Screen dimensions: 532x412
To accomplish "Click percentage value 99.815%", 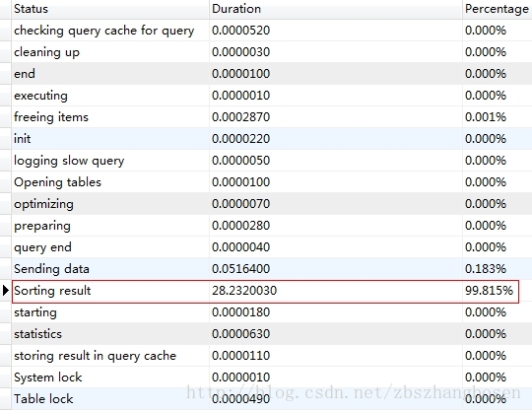I will tap(489, 291).
